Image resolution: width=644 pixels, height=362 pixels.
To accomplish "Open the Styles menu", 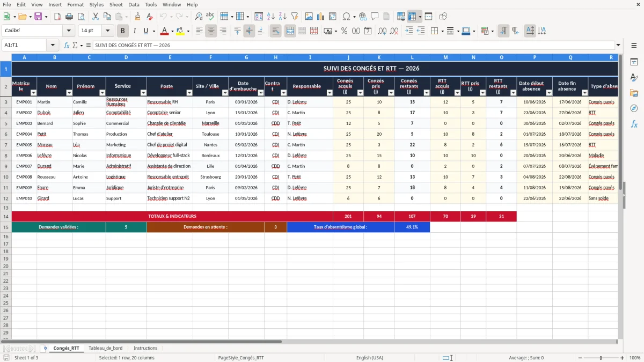I will (x=97, y=4).
